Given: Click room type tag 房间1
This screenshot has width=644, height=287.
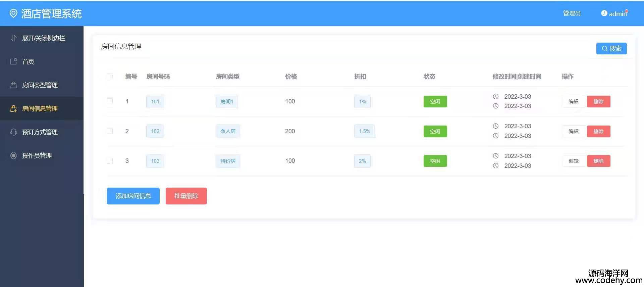Looking at the screenshot, I should coord(227,101).
